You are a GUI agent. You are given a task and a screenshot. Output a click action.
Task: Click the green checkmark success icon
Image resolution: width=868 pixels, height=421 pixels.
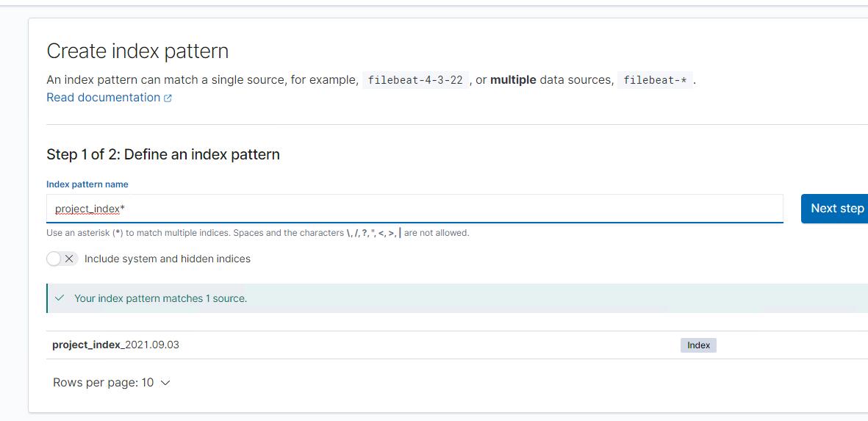pyautogui.click(x=60, y=298)
